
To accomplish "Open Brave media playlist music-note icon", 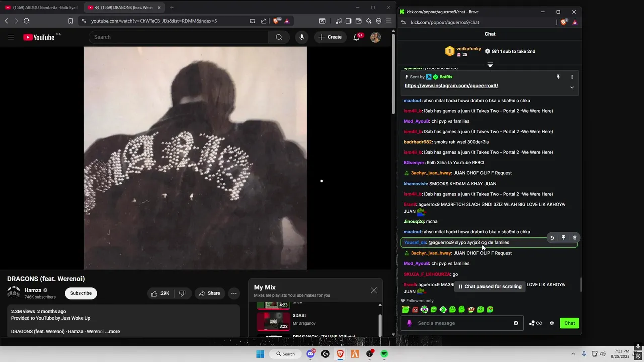I will pos(338,21).
